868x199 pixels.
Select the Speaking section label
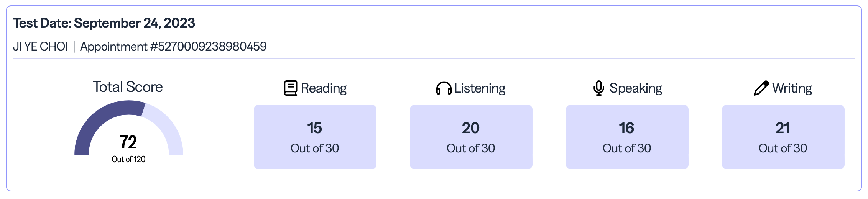(x=636, y=88)
